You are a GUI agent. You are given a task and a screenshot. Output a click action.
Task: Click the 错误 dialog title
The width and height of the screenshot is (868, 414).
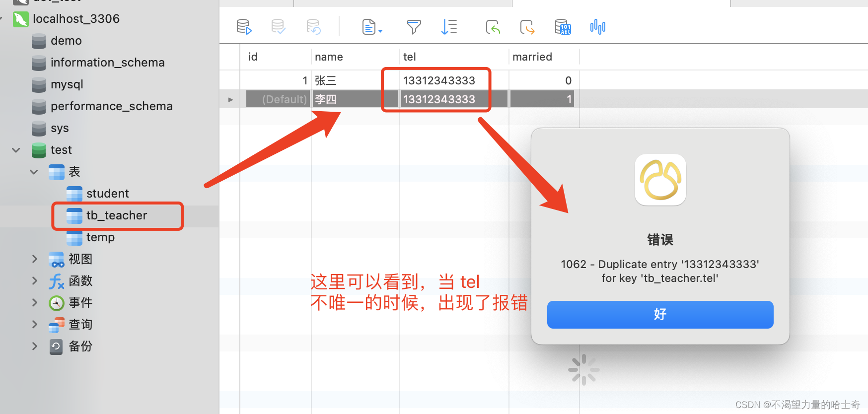pyautogui.click(x=660, y=240)
